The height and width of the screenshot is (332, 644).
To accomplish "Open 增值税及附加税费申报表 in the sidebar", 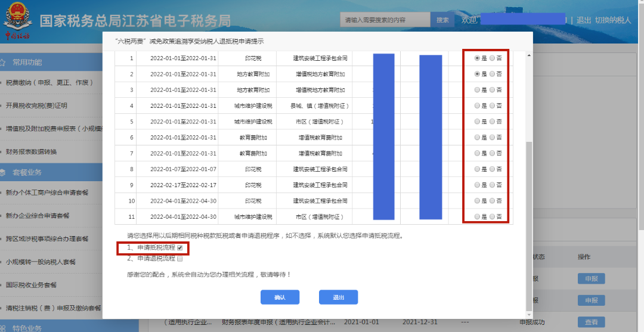I will pos(54,129).
